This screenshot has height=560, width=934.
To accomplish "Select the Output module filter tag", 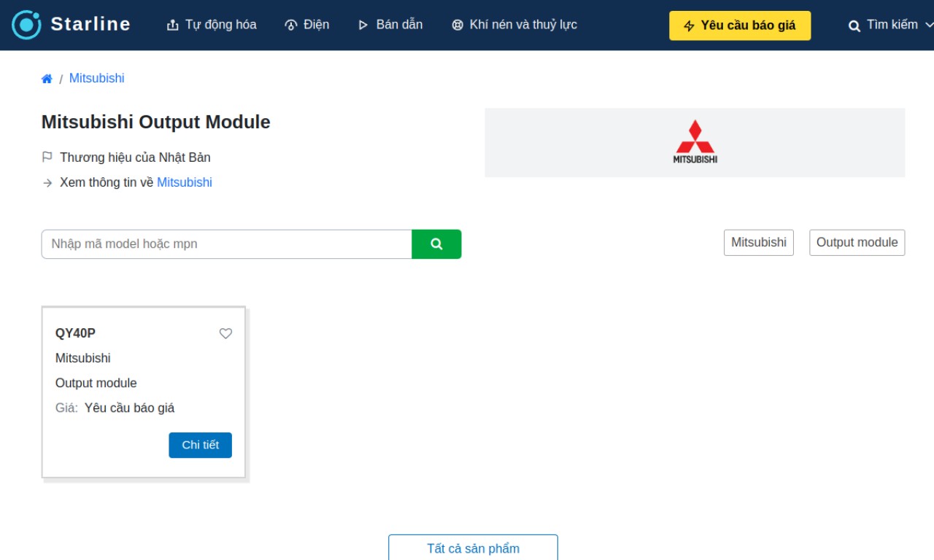I will pos(857,243).
